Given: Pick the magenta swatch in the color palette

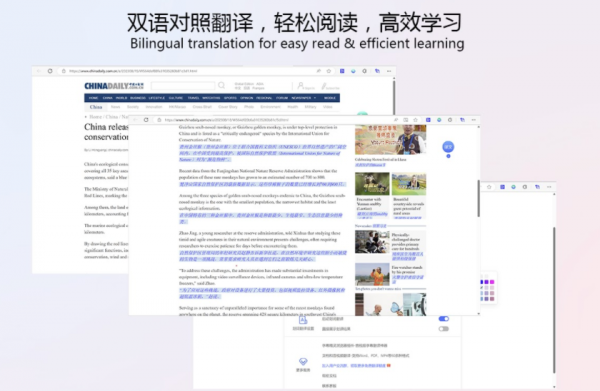Looking at the screenshot, I should (x=492, y=282).
